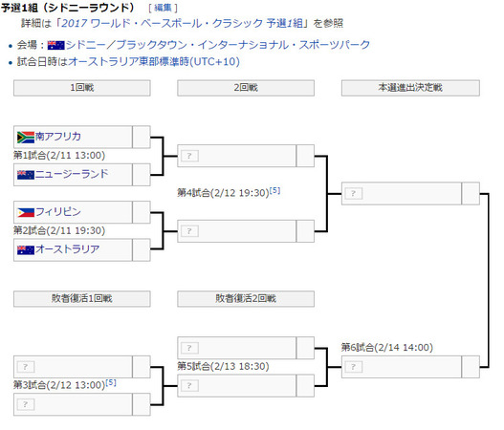Click the 本選進出決定戦 column header
This screenshot has width=504, height=430.
point(410,88)
